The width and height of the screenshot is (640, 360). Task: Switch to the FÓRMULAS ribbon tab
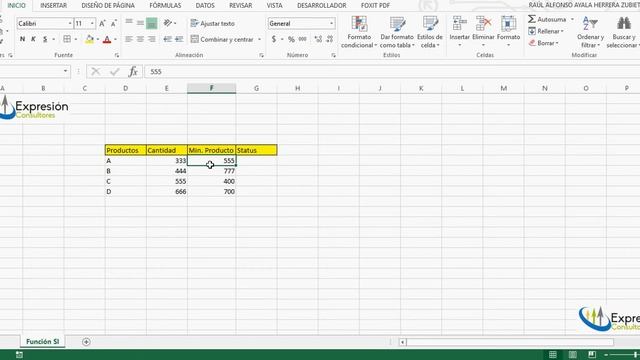pos(165,5)
